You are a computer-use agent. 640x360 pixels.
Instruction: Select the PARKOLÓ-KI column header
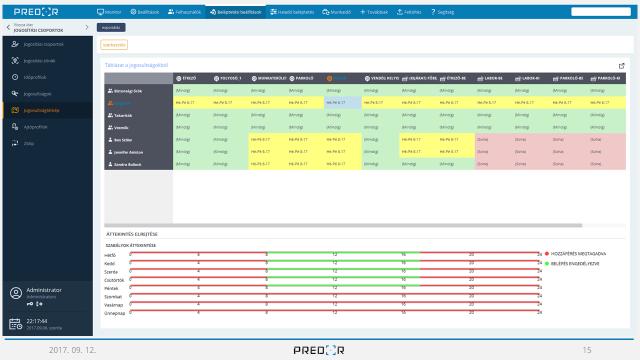(607, 78)
